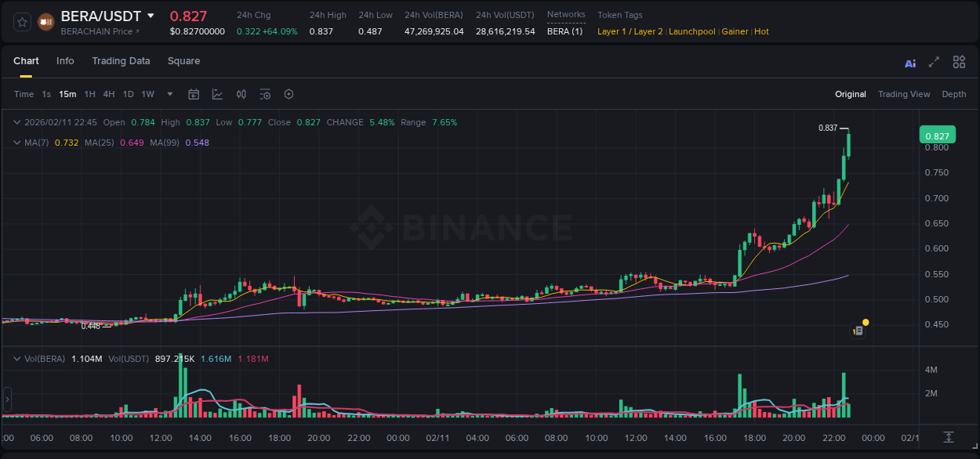Screen dimensions: 980x459
Task: Switch to the Trading Data tab
Action: tap(121, 60)
